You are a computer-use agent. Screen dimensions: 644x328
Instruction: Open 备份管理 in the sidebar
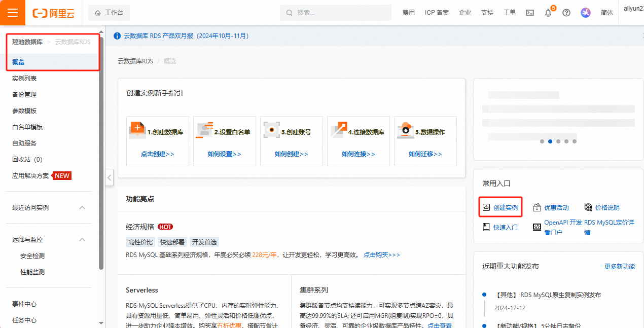24,95
